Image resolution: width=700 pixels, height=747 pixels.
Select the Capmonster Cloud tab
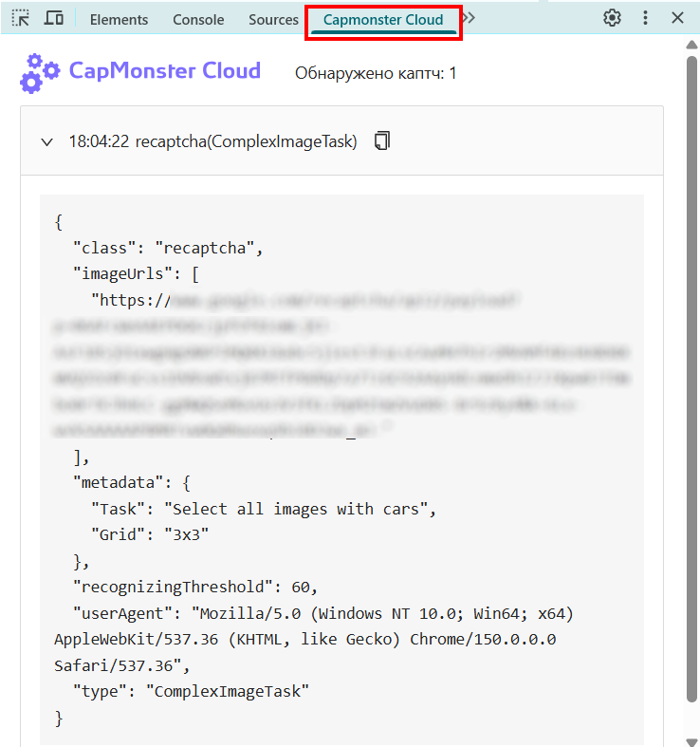pyautogui.click(x=383, y=20)
